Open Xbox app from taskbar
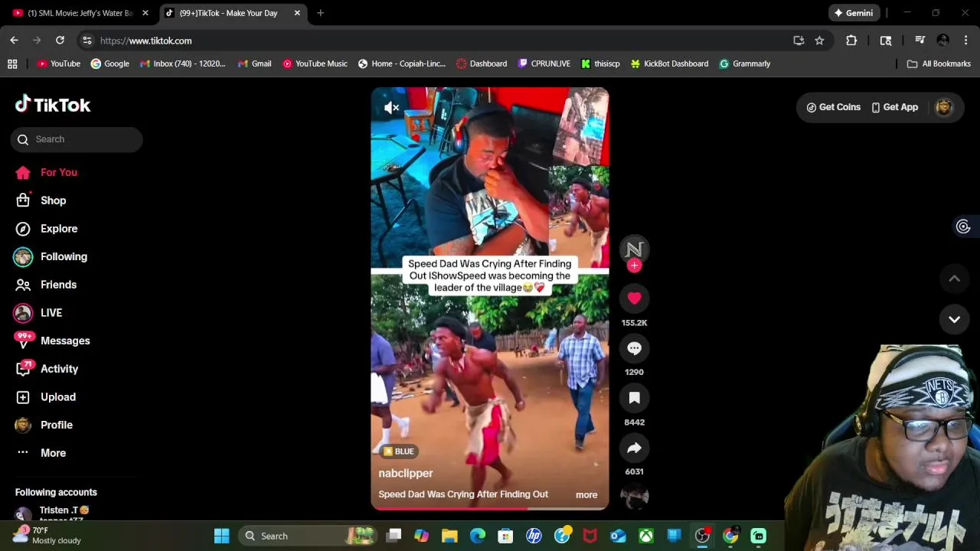Screen dimensions: 980x551 (x=646, y=536)
